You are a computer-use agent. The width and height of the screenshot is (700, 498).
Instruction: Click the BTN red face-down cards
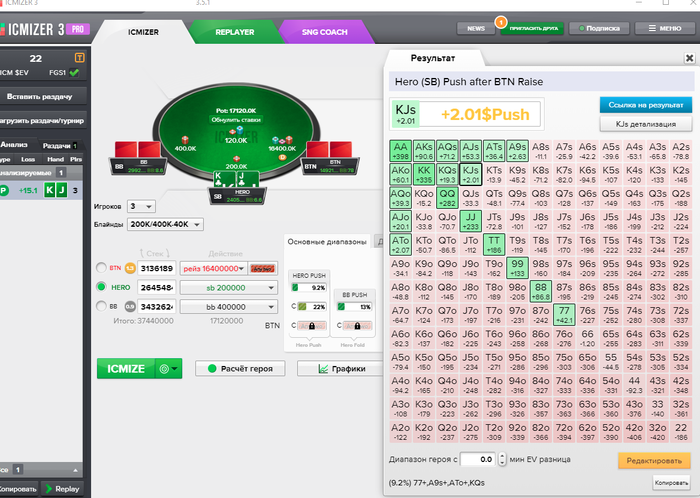329,149
